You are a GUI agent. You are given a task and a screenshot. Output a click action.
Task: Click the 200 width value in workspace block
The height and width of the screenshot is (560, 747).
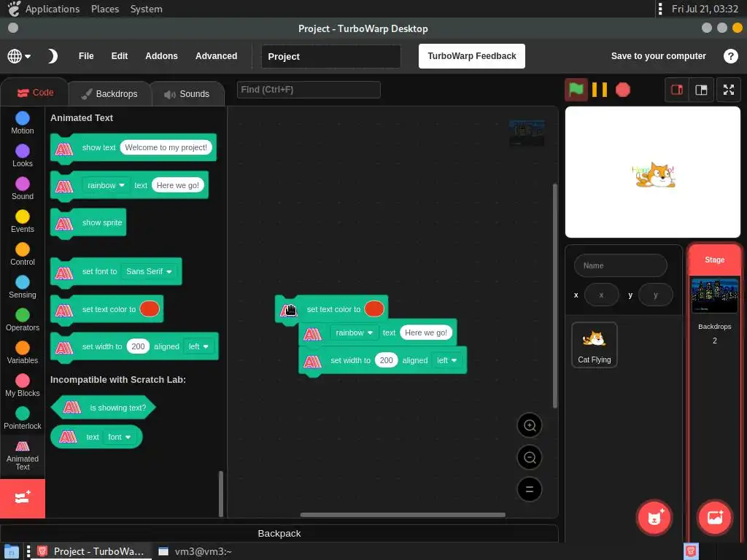[x=386, y=360]
